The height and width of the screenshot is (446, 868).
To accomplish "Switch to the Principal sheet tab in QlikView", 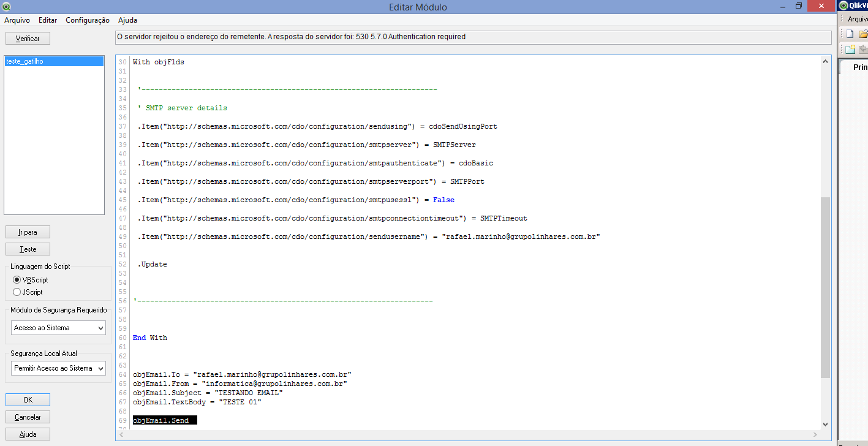I will 860,67.
